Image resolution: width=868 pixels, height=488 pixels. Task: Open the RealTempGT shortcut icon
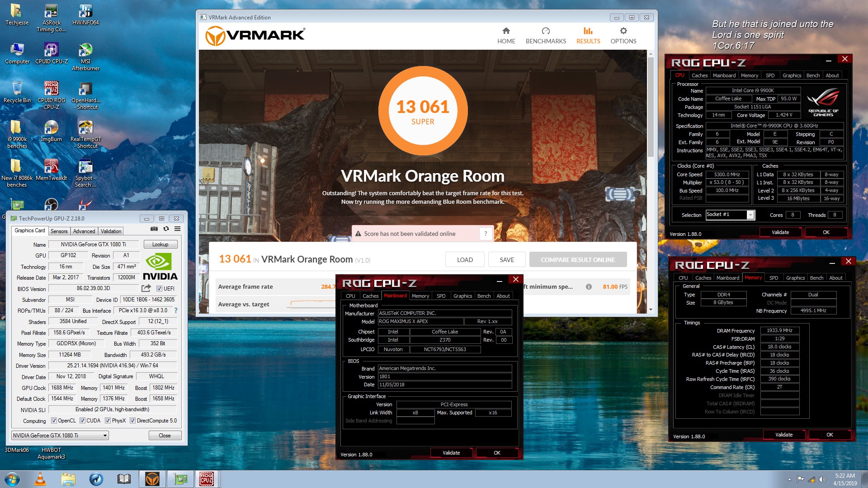click(85, 134)
